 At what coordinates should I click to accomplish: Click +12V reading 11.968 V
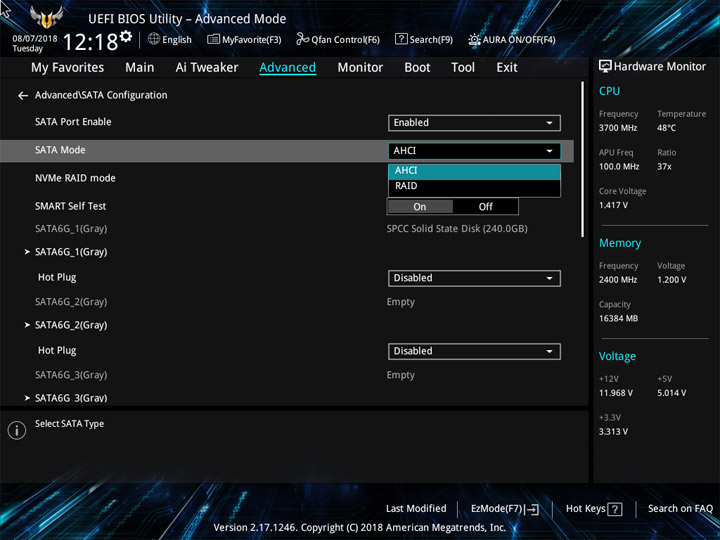pyautogui.click(x=615, y=394)
